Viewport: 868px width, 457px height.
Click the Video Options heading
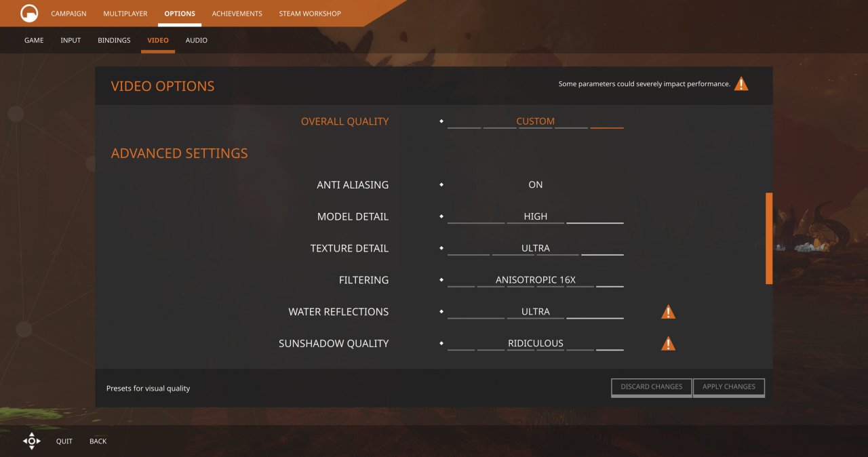(163, 86)
